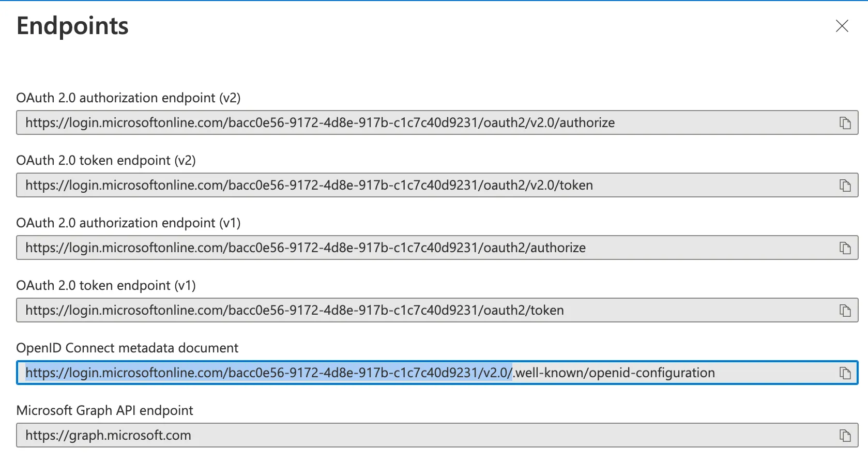
Task: Click the 'OAuth 2.0 token endpoint (v1)' label
Action: click(106, 285)
